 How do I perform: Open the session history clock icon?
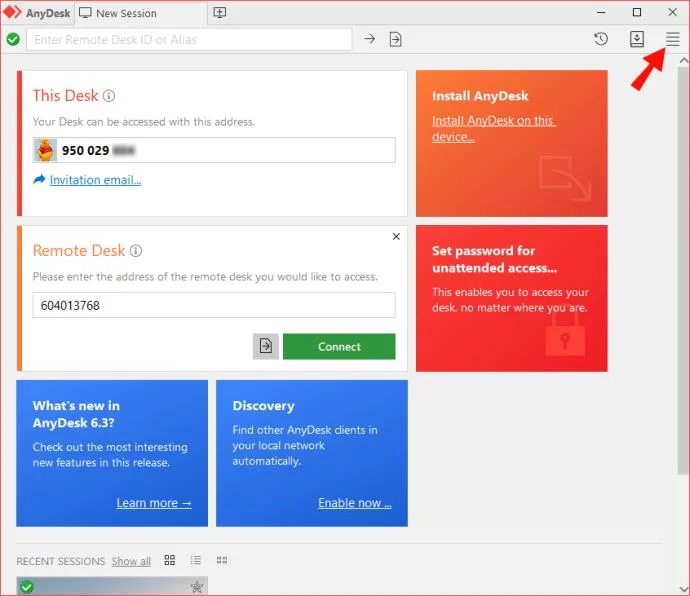coord(601,39)
